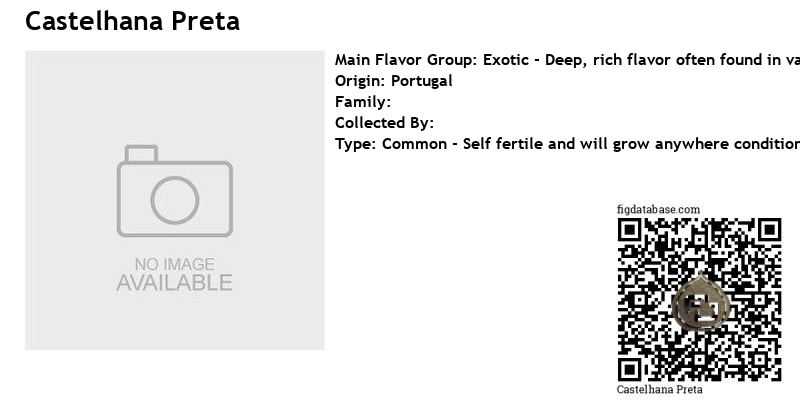Click the NO IMAGE text in the placeholder

pyautogui.click(x=175, y=264)
